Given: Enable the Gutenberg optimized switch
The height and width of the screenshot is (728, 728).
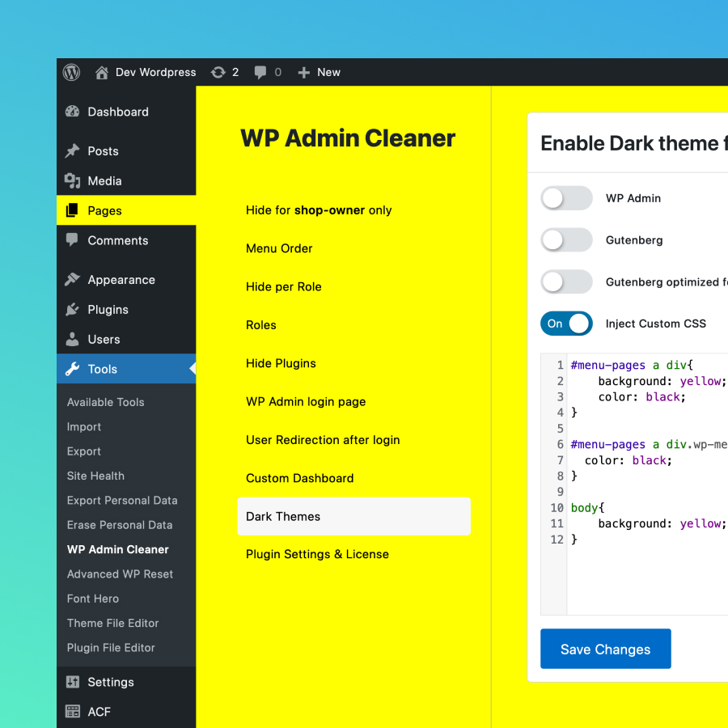Looking at the screenshot, I should click(x=566, y=281).
